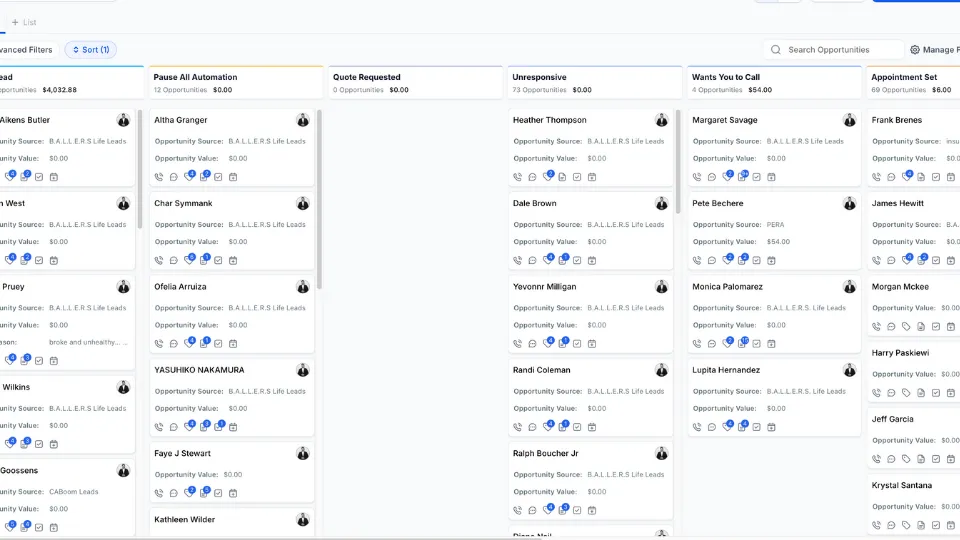Click the Pause All Automation column scrollbar
Image resolution: width=960 pixels, height=540 pixels.
319,199
